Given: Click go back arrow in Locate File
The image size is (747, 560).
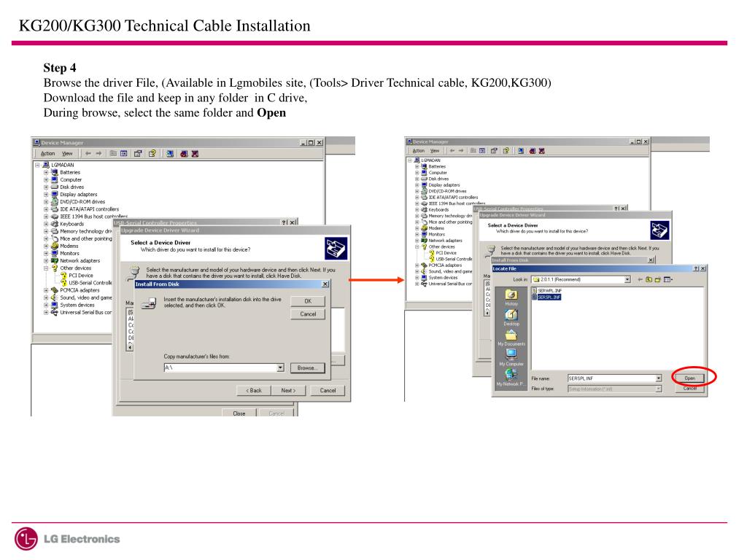Looking at the screenshot, I should [640, 279].
